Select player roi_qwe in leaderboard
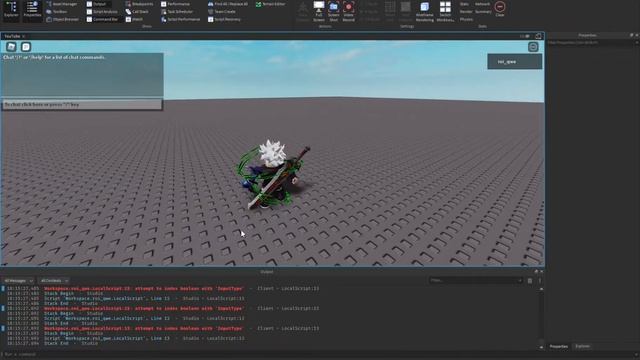Screen dimensions: 640x360 pyautogui.click(x=515, y=62)
